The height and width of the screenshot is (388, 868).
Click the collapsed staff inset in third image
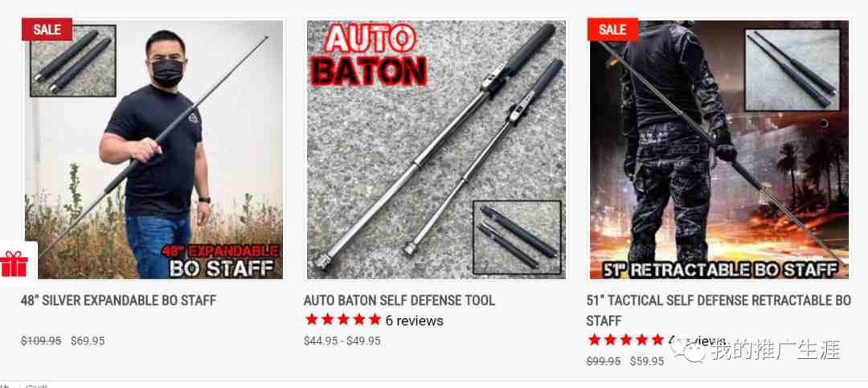[792, 70]
